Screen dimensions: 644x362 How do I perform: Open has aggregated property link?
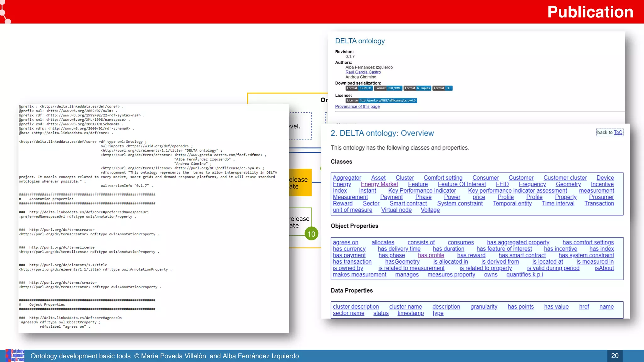click(x=518, y=243)
